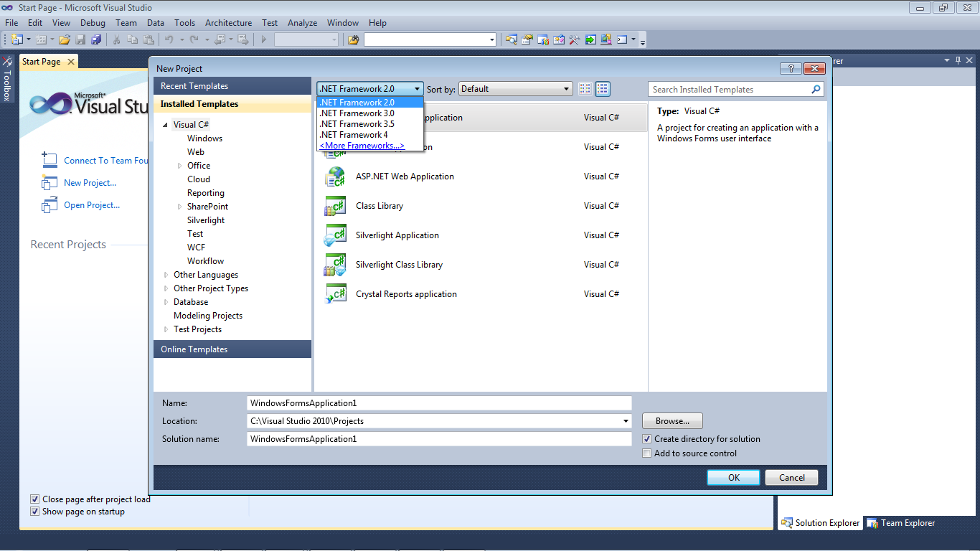Open the collapsed Toolbox side panel
The width and height of the screenshot is (980, 551).
7,79
